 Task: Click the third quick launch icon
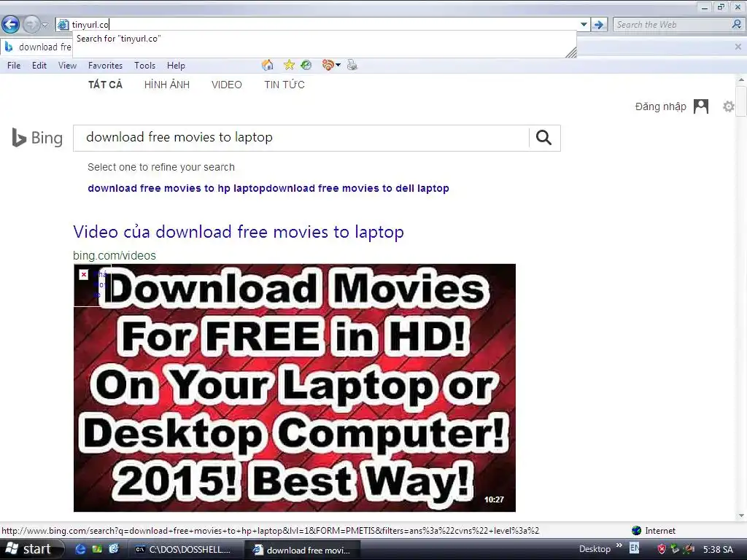(113, 550)
